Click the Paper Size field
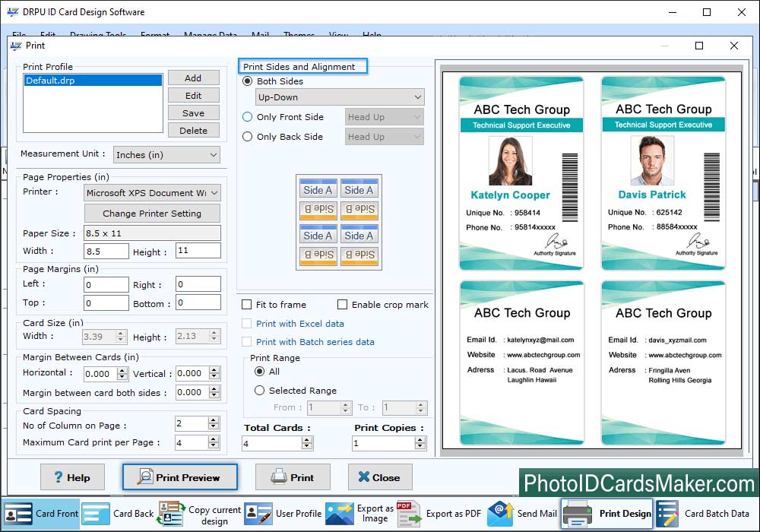 click(152, 233)
